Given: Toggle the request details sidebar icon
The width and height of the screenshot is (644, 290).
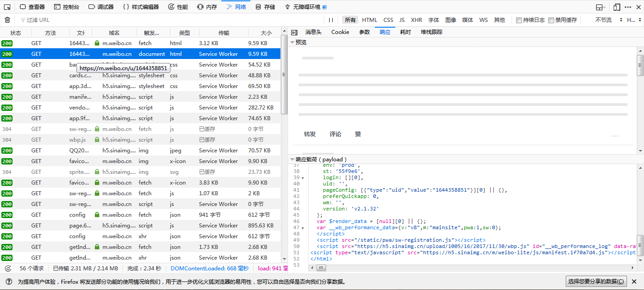Looking at the screenshot, I should (x=294, y=32).
